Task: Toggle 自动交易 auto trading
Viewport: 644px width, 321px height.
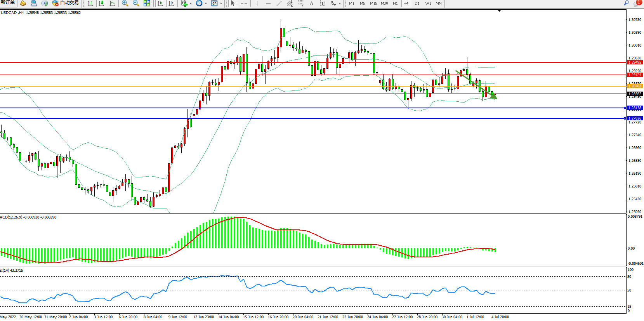Action: click(66, 3)
